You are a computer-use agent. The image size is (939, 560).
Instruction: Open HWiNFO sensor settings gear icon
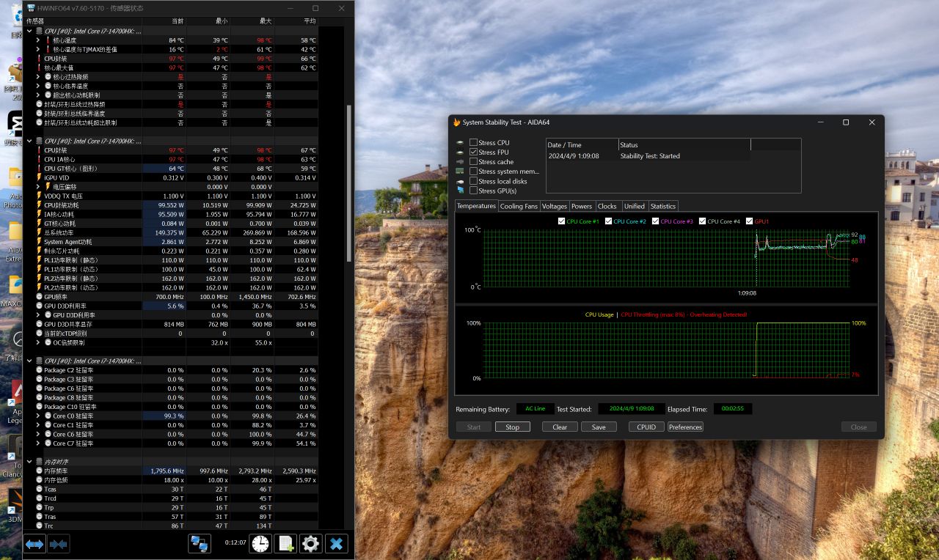coord(310,543)
